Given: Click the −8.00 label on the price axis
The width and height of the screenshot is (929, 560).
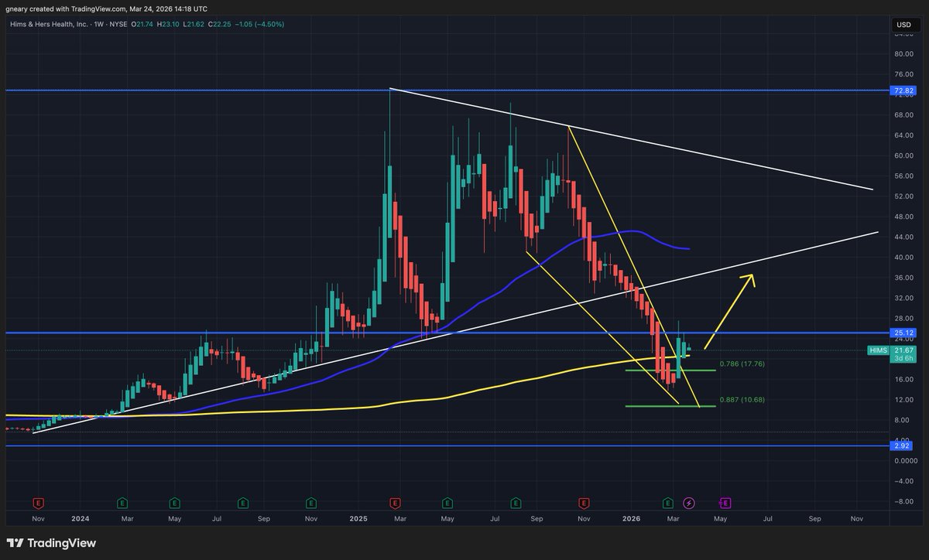Looking at the screenshot, I should pos(903,501).
